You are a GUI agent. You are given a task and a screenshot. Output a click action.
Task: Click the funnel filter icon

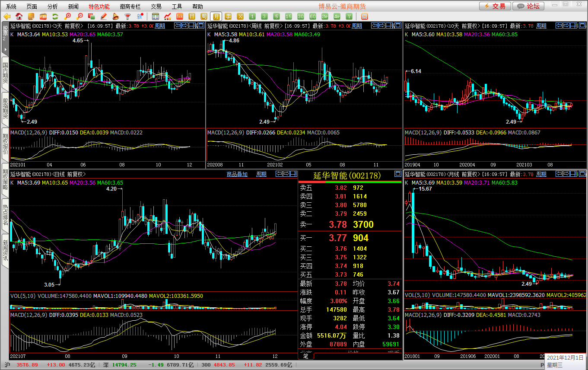point(128,16)
